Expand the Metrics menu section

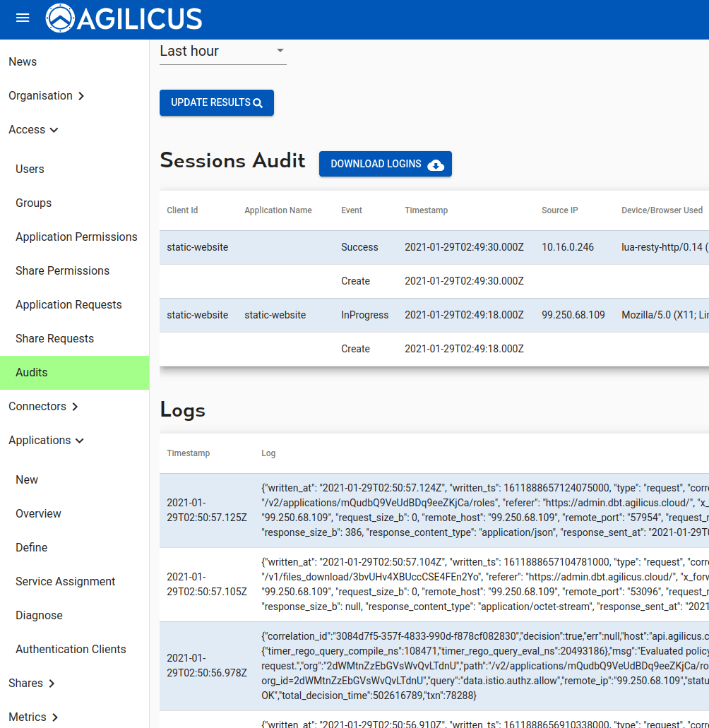coord(33,717)
